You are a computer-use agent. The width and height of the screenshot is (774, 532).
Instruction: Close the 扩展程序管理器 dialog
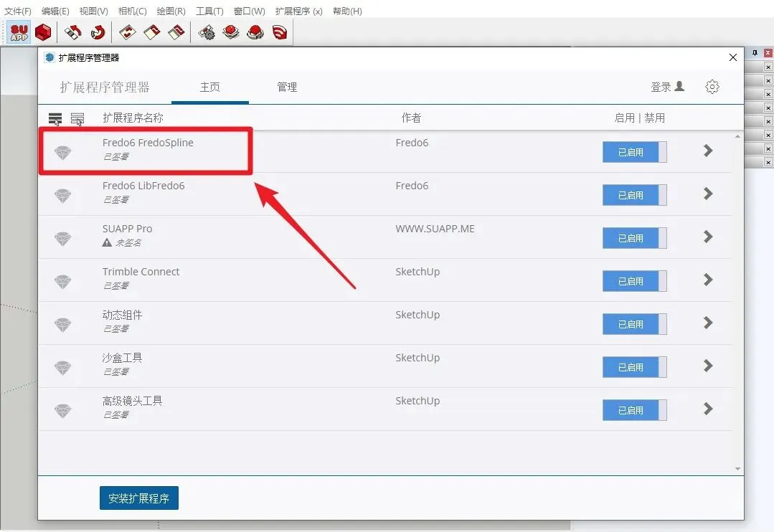[x=733, y=57]
